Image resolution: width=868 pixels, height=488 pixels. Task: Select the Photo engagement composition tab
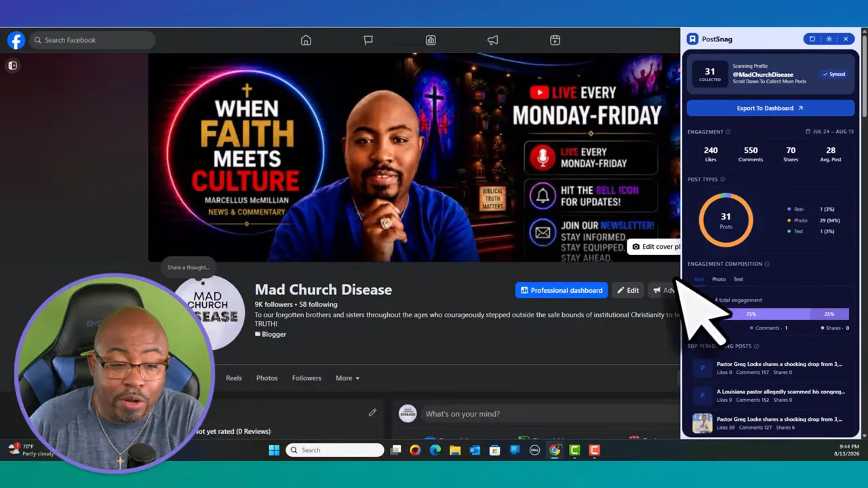click(x=719, y=279)
